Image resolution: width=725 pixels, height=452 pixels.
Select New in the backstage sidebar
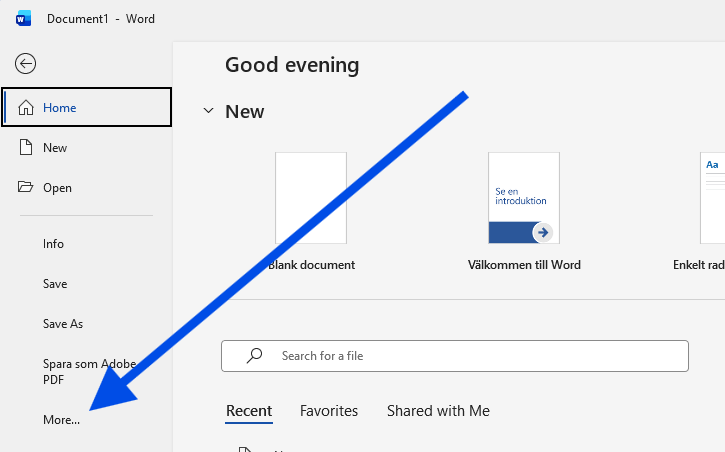86,147
